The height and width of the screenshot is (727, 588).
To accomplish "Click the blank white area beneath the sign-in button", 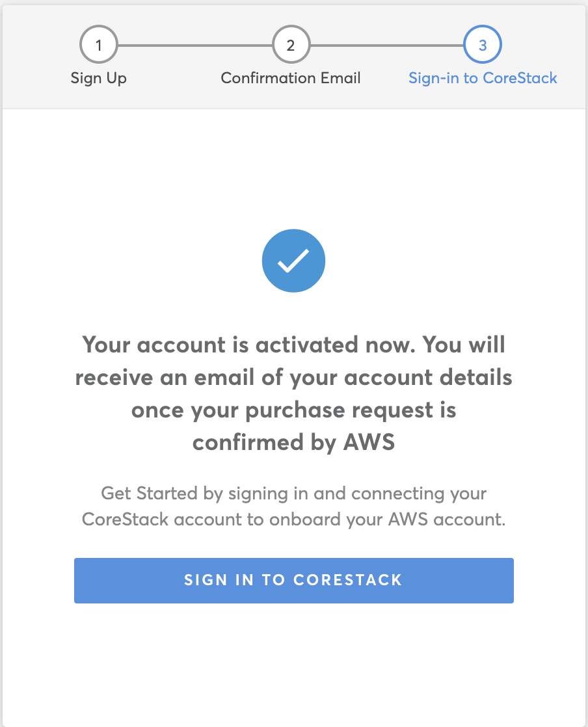I will point(294,663).
